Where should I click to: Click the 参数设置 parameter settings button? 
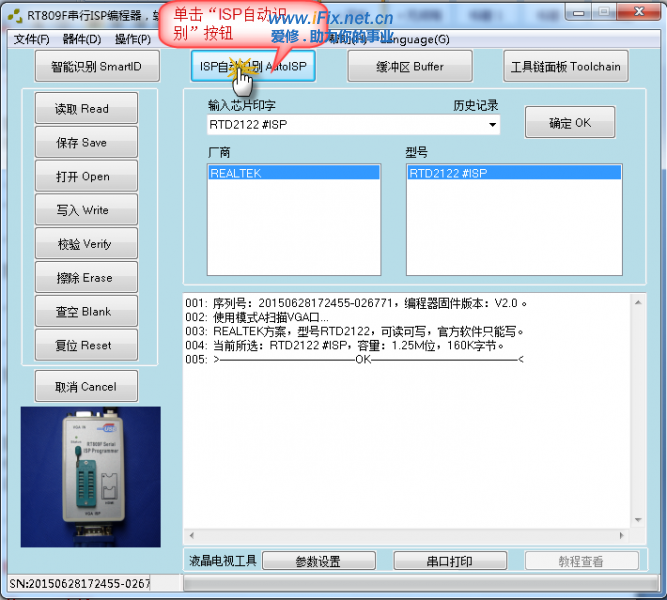318,561
